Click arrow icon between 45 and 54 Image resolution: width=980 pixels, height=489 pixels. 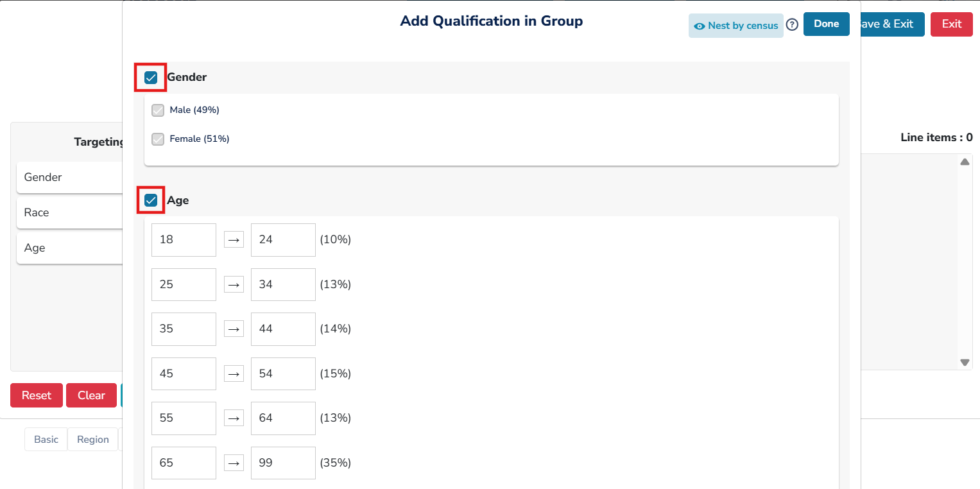click(234, 373)
